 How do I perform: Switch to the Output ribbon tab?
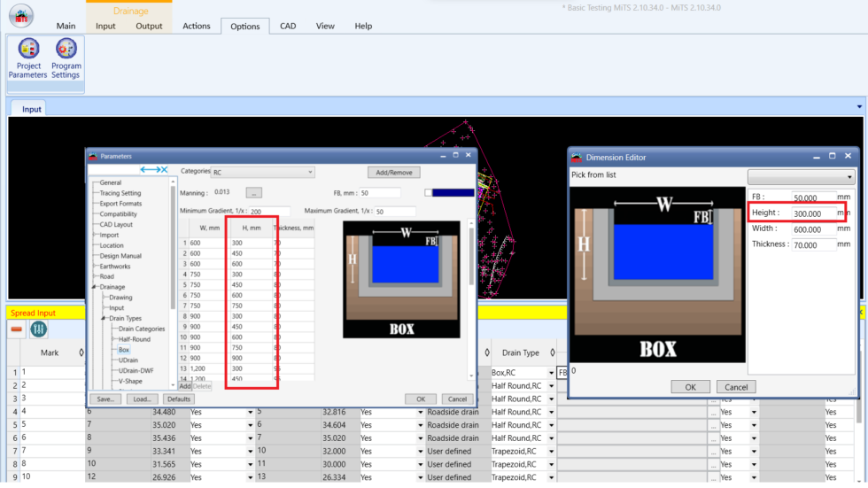coord(149,26)
